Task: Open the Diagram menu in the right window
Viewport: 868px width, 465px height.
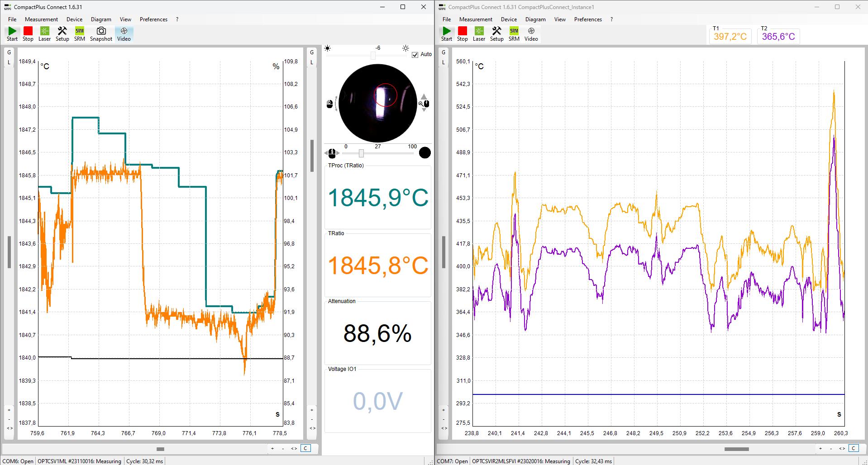Action: click(x=535, y=19)
